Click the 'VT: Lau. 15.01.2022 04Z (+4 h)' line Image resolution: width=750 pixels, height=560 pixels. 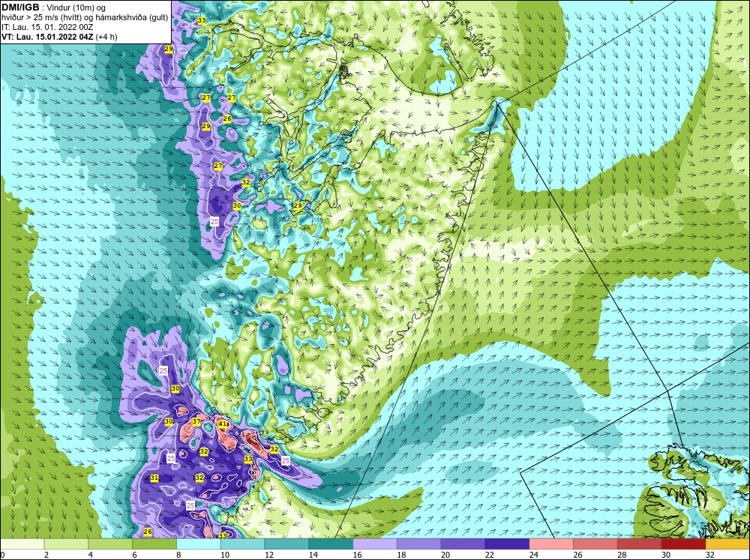pyautogui.click(x=58, y=37)
